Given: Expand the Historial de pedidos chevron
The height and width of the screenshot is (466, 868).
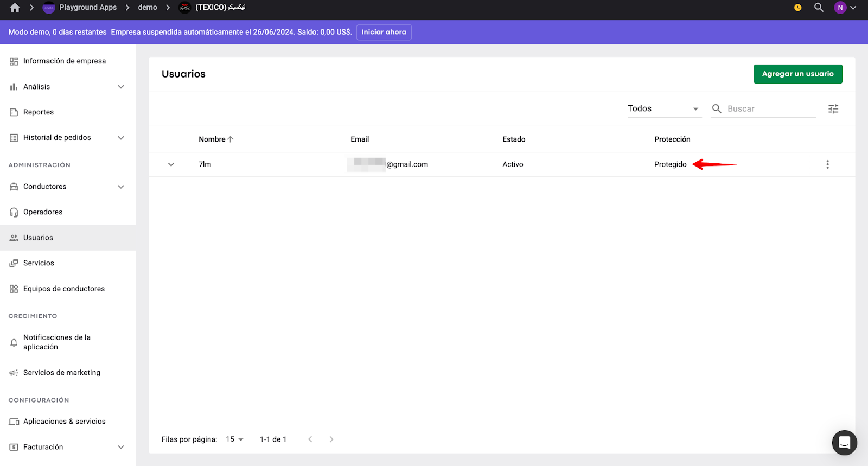Looking at the screenshot, I should 121,138.
